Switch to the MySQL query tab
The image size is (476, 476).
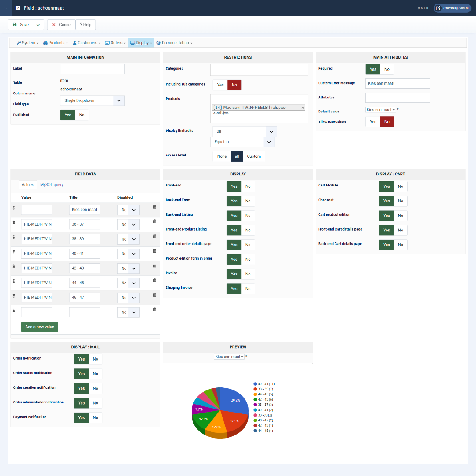coord(52,185)
